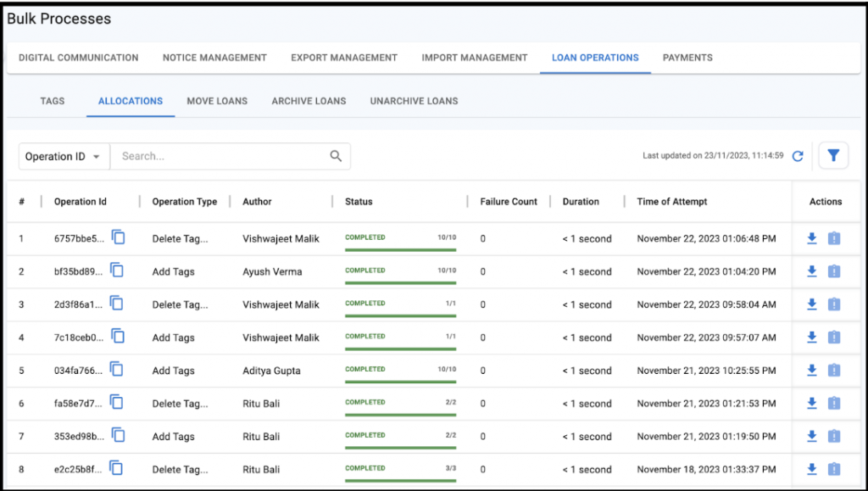Switch to the Payments tab

tap(687, 58)
